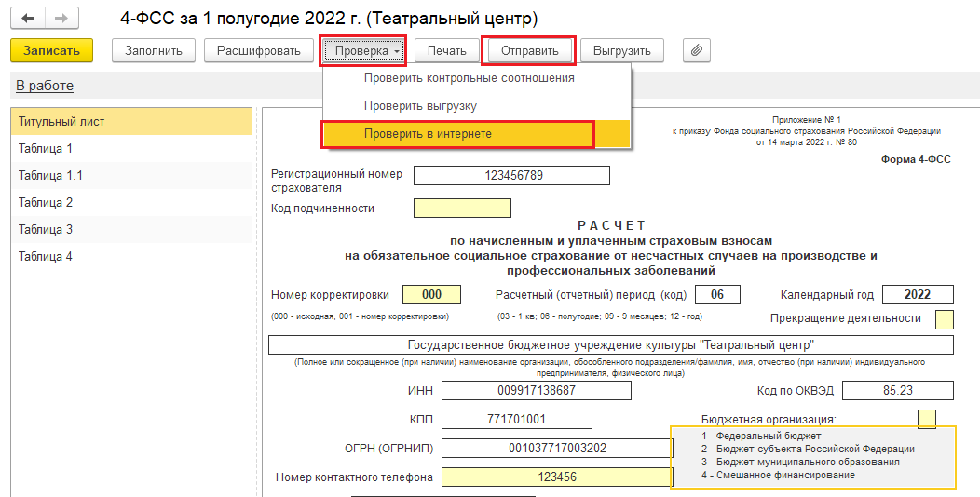Click the РАСЧЕТ form heading
980x497 pixels.
pyautogui.click(x=611, y=225)
